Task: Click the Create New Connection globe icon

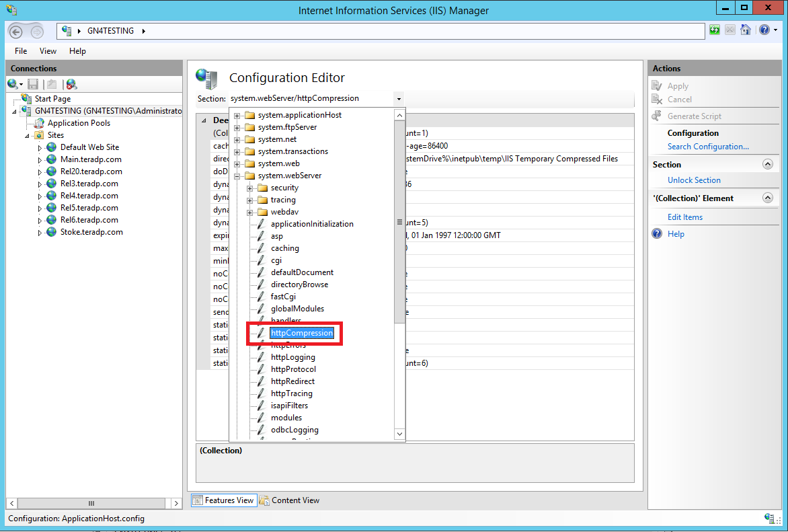Action: 13,84
